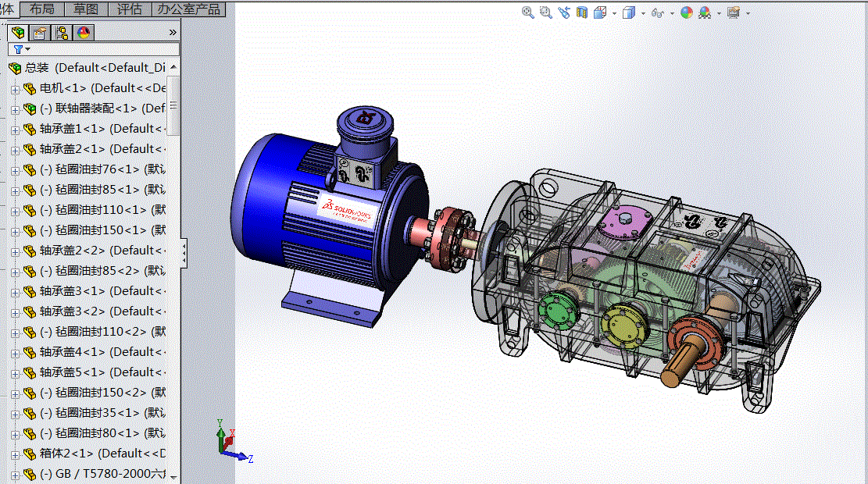Expand the 箱体2<1> component node

(x=14, y=454)
